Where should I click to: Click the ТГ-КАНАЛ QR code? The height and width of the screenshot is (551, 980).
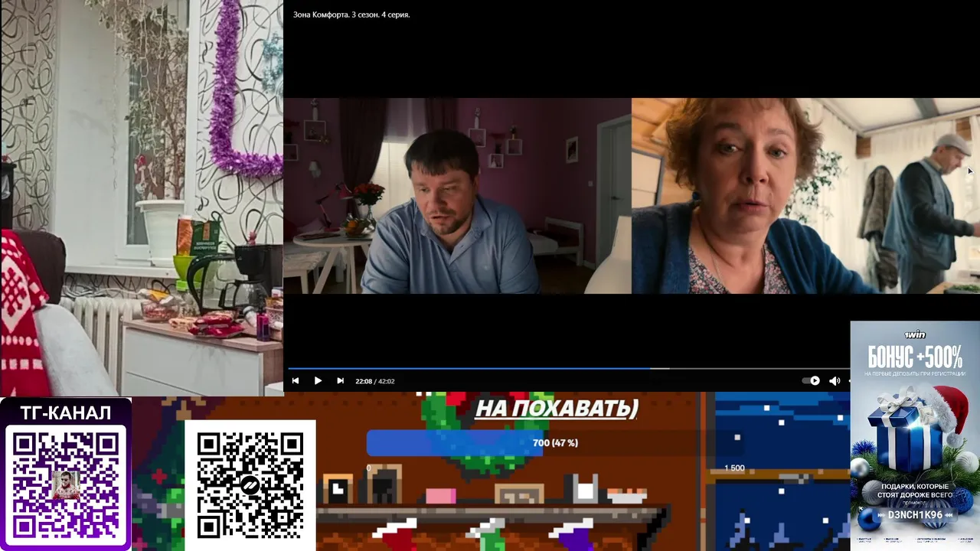(x=66, y=485)
